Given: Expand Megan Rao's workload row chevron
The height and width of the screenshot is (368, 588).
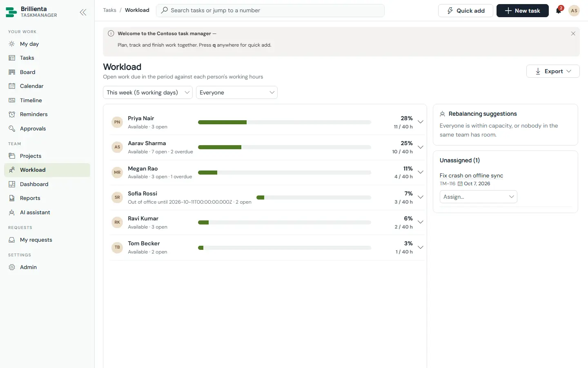Looking at the screenshot, I should 420,172.
